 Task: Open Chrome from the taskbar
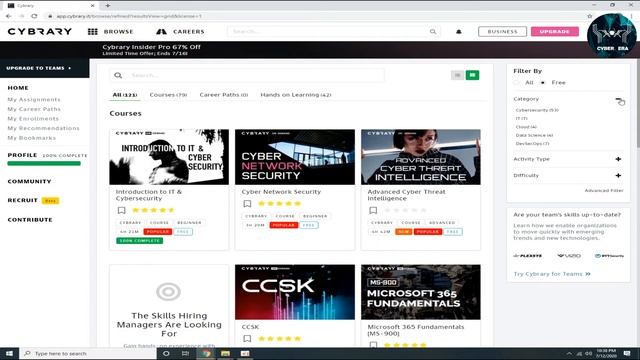[207, 353]
